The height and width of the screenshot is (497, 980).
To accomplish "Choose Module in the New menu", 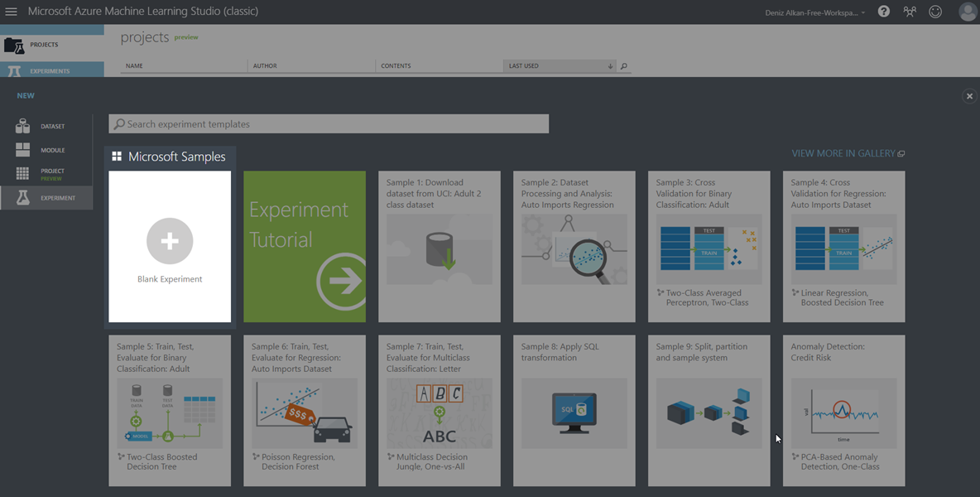I will coord(47,150).
